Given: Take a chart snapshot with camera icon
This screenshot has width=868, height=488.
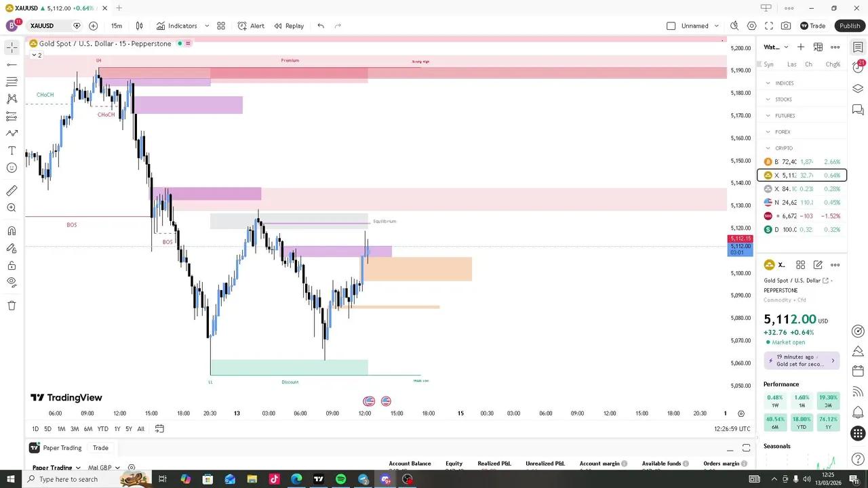Looking at the screenshot, I should pos(786,26).
